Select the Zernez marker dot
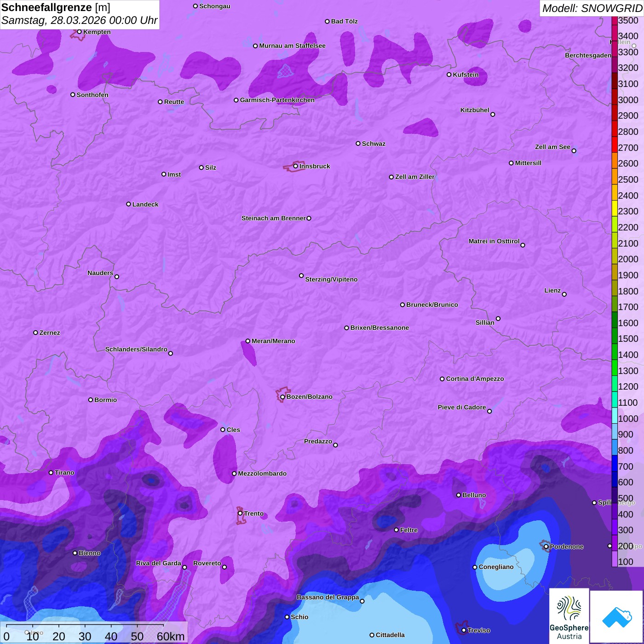Screen dimensions: 644x644 tap(35, 333)
